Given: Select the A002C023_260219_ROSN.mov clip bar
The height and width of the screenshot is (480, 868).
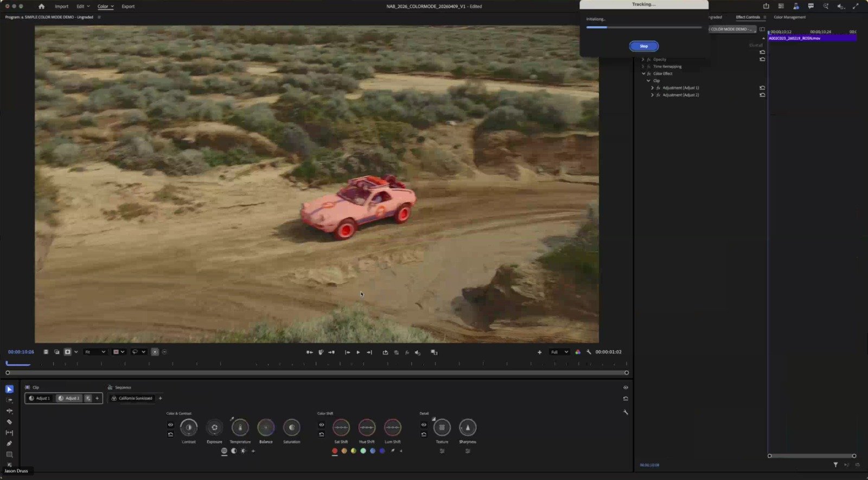Looking at the screenshot, I should tap(812, 39).
